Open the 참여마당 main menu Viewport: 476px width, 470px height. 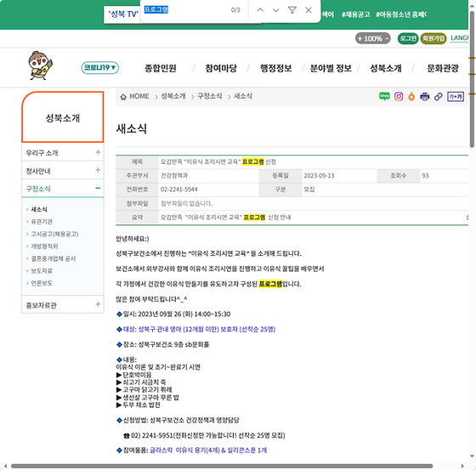[x=221, y=68]
